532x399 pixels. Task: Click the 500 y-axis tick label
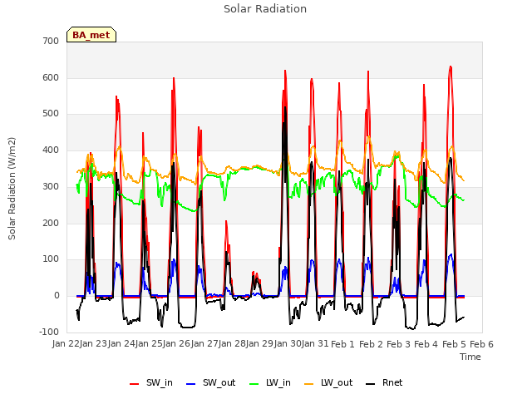[x=51, y=114]
